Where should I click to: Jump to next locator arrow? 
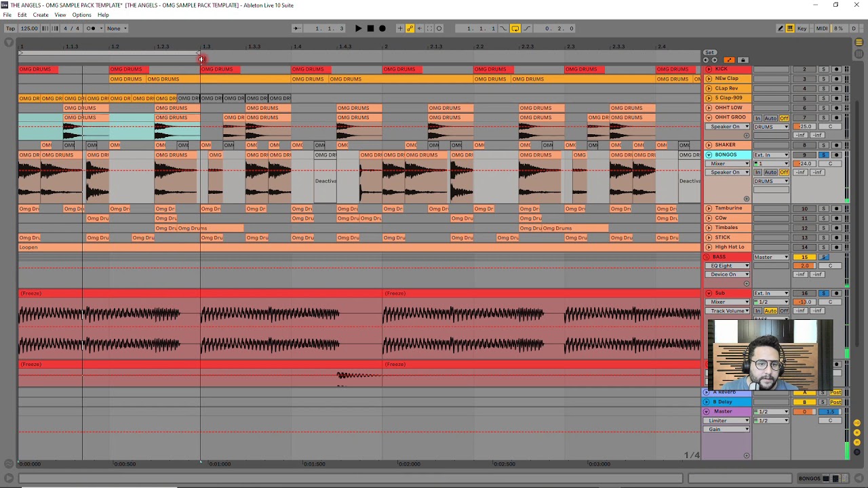(x=714, y=60)
